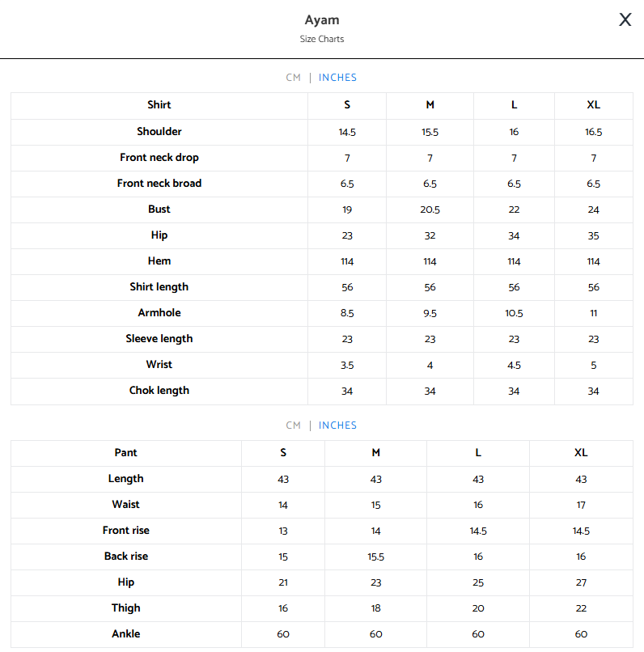644x652 pixels.
Task: Click the Pant table header cell
Action: click(126, 452)
